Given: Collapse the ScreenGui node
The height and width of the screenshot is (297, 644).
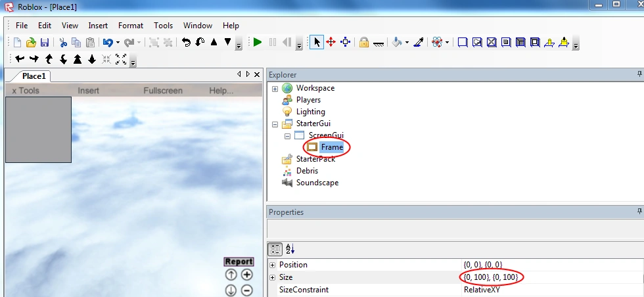Looking at the screenshot, I should [288, 136].
